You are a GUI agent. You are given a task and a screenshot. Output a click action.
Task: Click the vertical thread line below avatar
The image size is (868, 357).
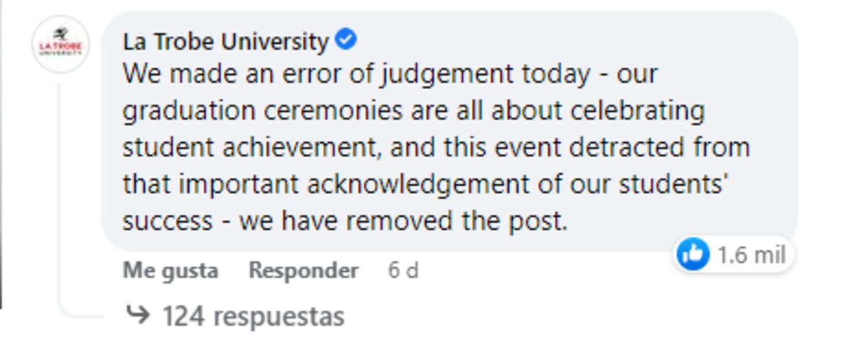tap(60, 190)
